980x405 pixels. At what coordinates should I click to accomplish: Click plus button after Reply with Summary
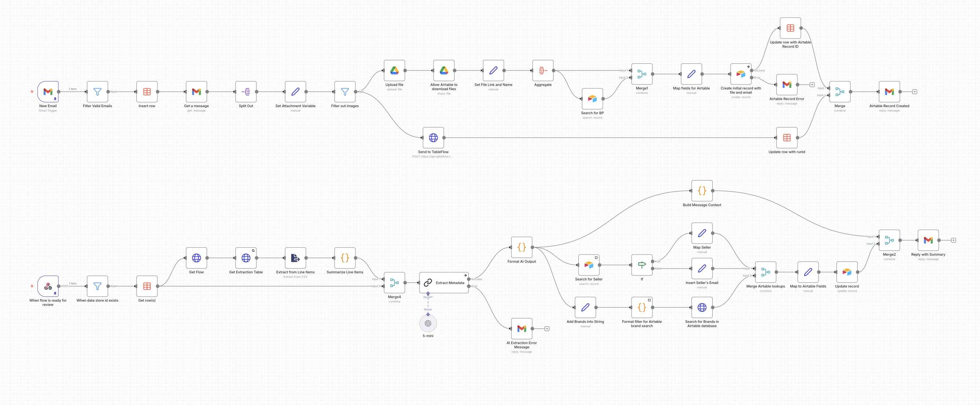953,240
